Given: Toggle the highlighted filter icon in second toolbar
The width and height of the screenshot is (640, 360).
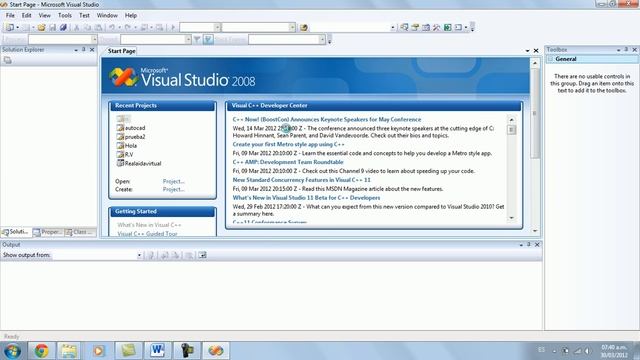Looking at the screenshot, I should point(208,39).
